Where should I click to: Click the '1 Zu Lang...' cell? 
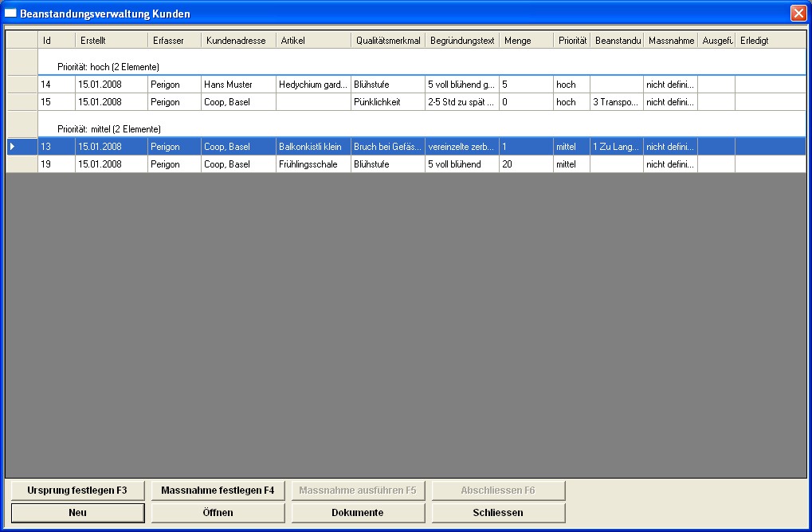point(617,147)
